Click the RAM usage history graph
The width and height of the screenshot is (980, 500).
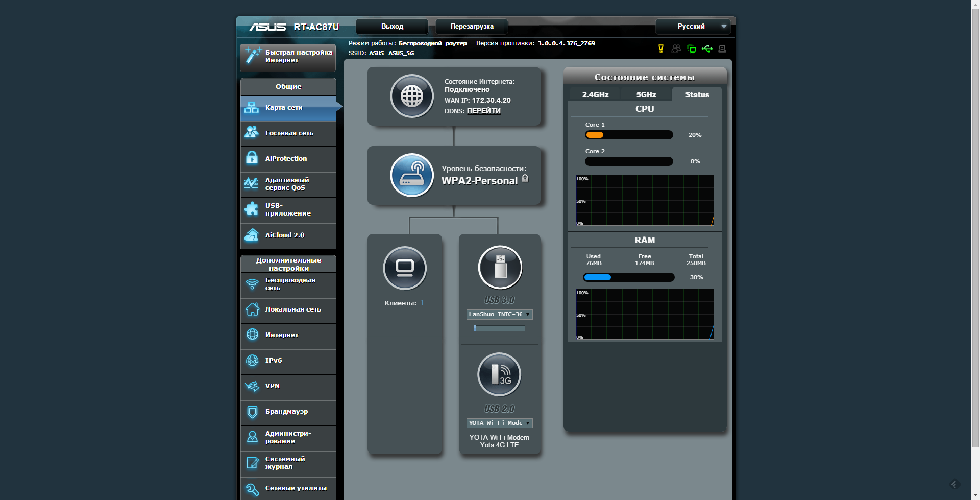tap(645, 314)
